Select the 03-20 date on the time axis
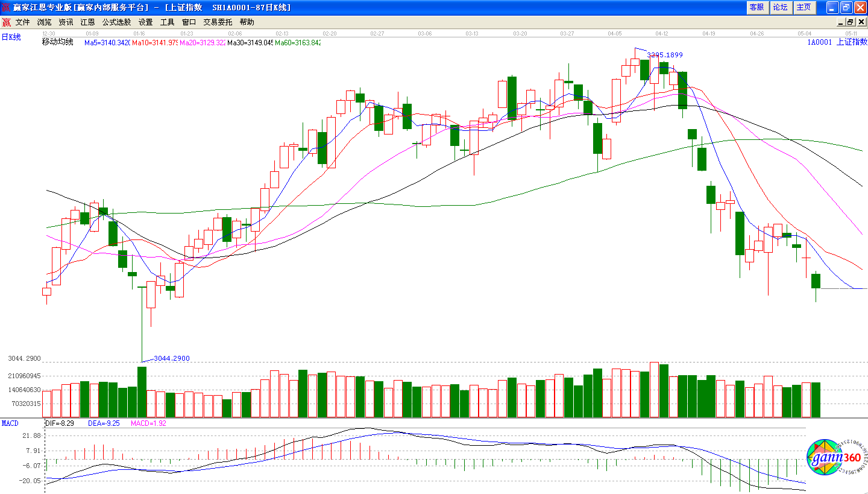Screen dimensions: 868x494 (x=520, y=34)
